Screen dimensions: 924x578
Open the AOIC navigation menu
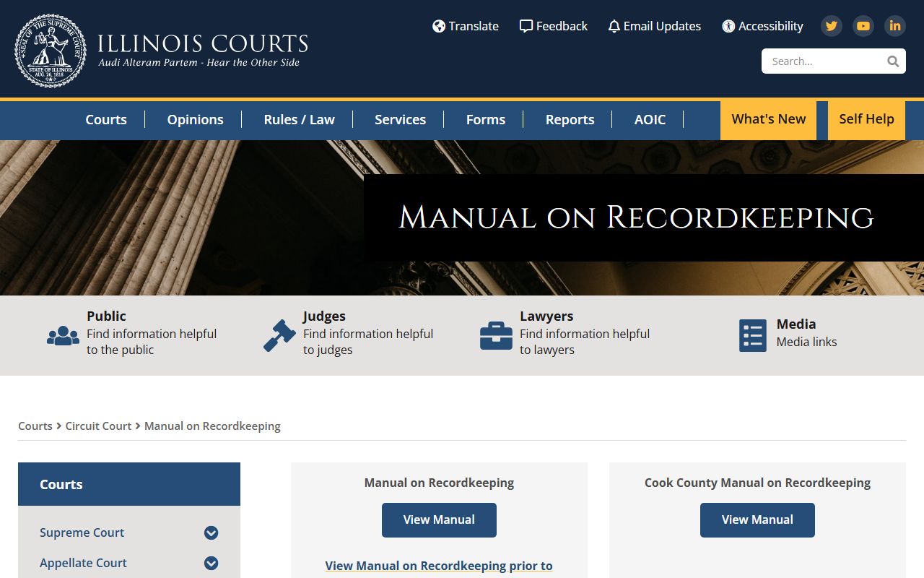click(x=650, y=120)
